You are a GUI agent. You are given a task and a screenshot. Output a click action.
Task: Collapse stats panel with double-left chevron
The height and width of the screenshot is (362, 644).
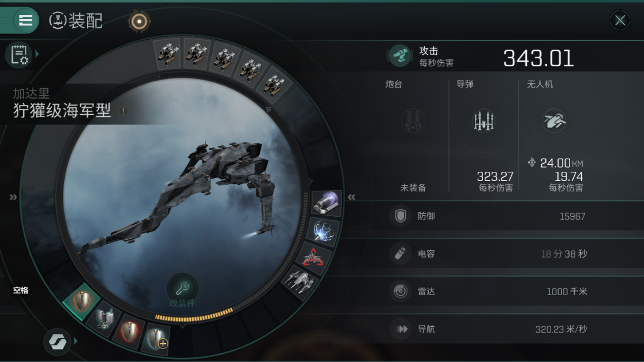click(x=351, y=197)
